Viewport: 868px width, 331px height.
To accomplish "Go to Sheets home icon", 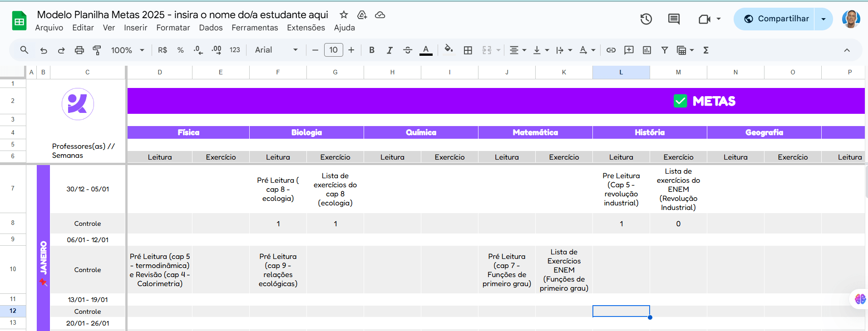I will coord(19,21).
